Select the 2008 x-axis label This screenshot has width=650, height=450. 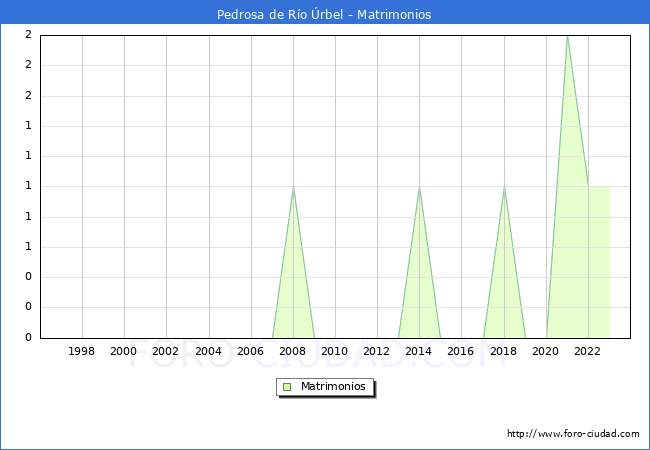click(293, 351)
